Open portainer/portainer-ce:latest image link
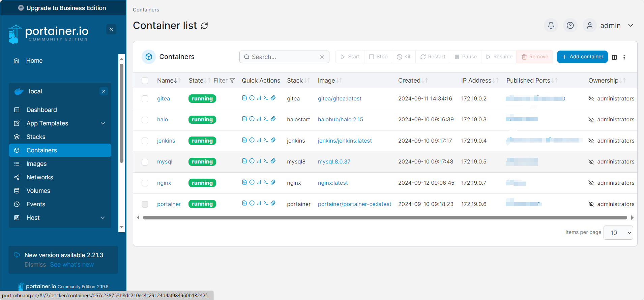Screen dimensions: 644x300 354,204
